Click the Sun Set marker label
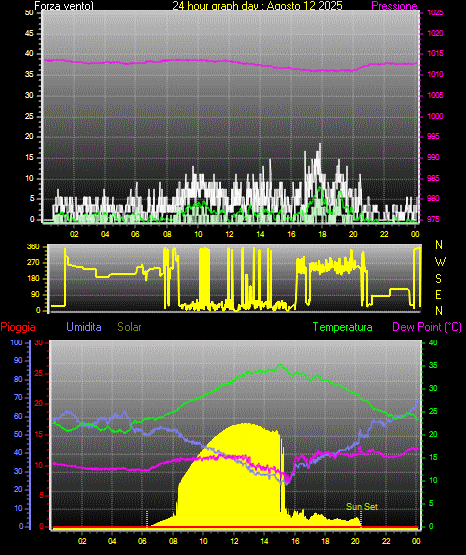The height and width of the screenshot is (555, 466). tap(362, 507)
